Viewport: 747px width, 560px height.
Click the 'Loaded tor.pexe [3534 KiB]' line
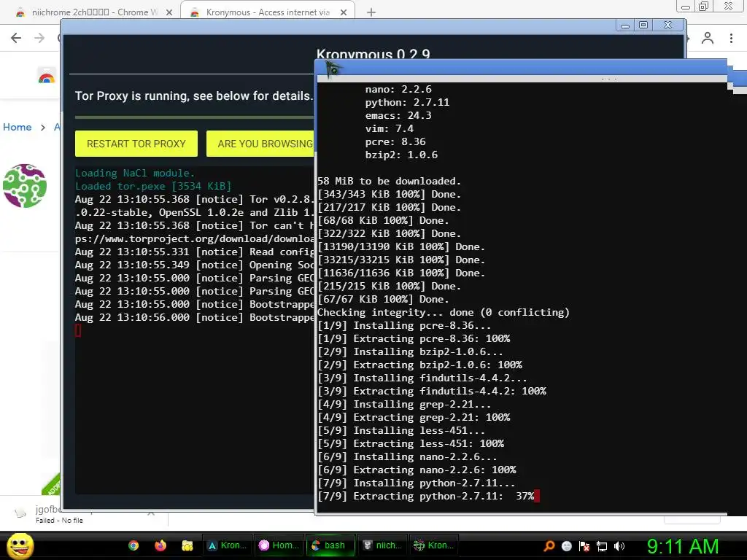point(153,186)
